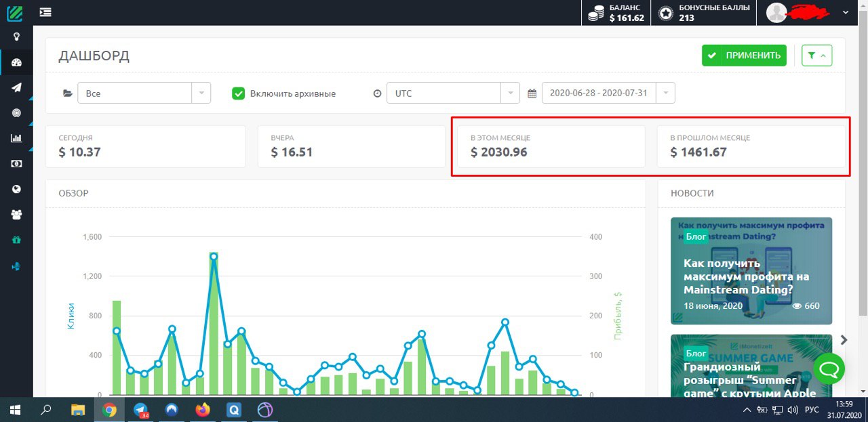Toggle the filter panel button

(x=816, y=56)
